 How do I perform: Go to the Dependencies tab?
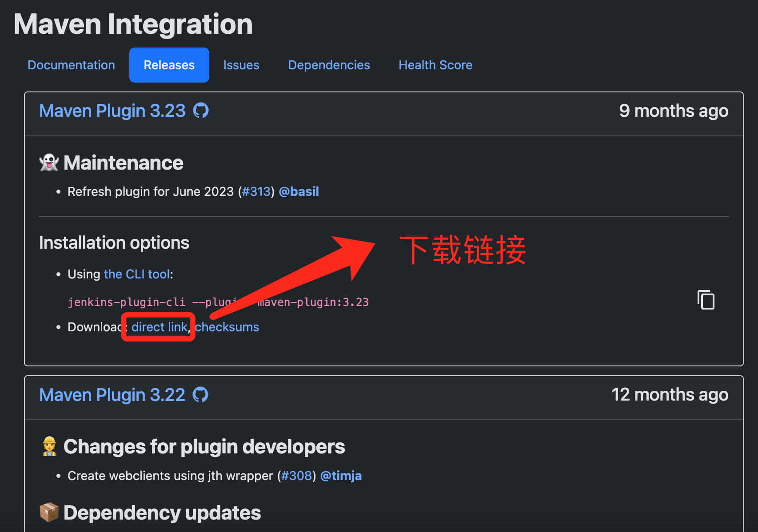pos(329,65)
